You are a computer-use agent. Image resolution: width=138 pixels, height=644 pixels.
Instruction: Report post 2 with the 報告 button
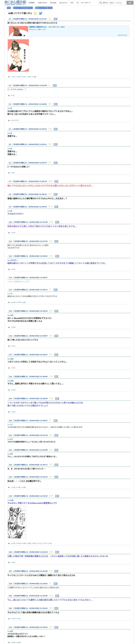pyautogui.click(x=55, y=86)
